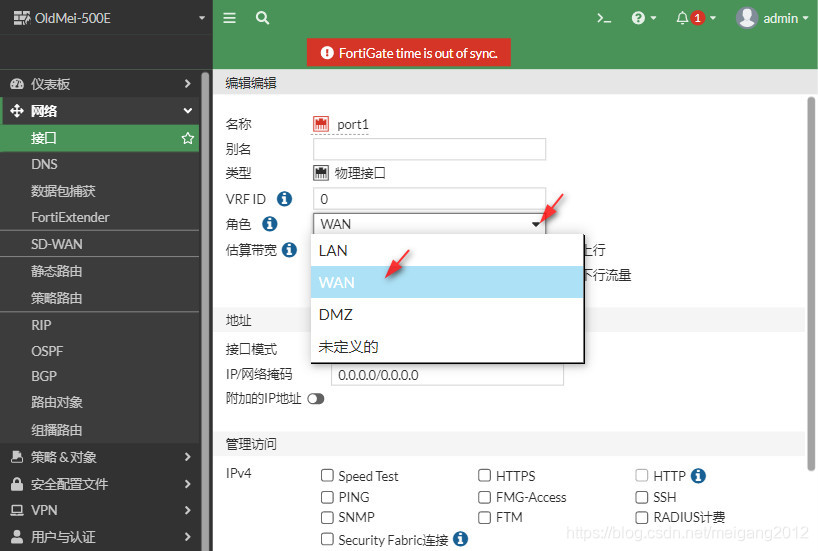Click the IP/网络掩码 input field
Image resolution: width=818 pixels, height=551 pixels.
tap(447, 375)
